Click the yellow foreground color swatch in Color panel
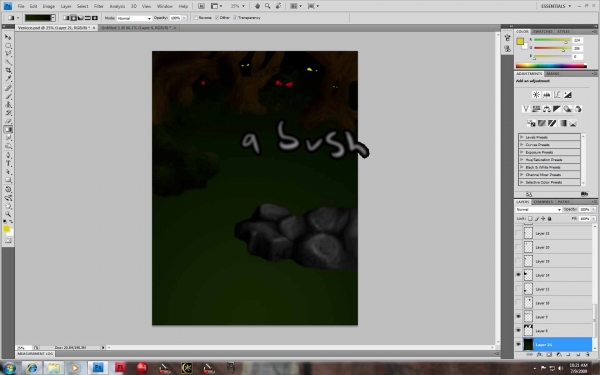Image resolution: width=600 pixels, height=375 pixels. [520, 41]
